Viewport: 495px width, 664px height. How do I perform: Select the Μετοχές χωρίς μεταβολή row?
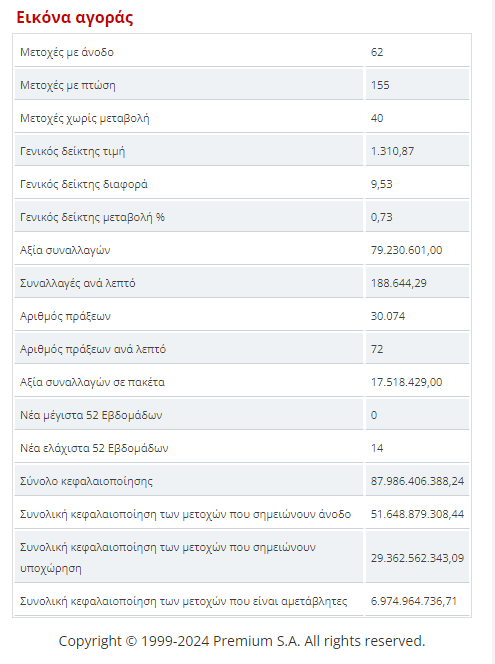(x=242, y=118)
